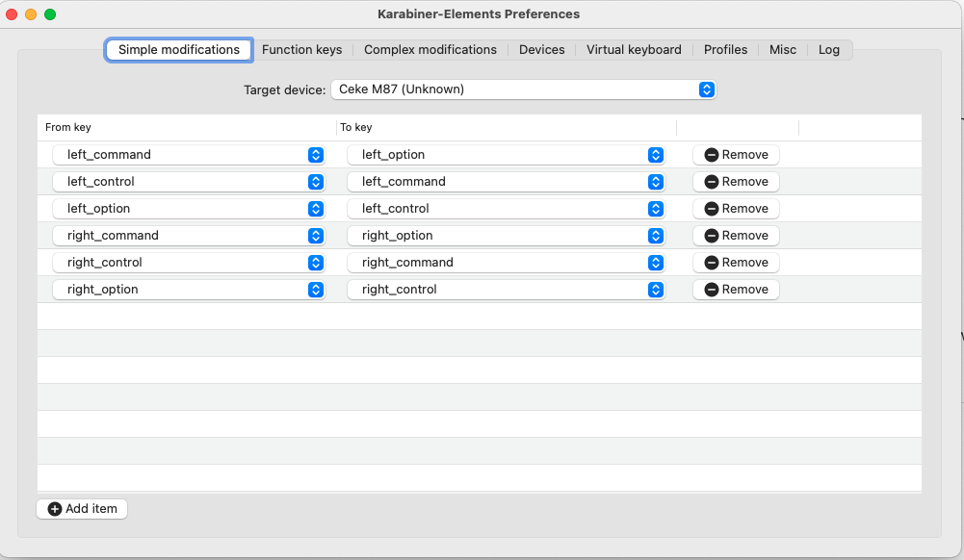Click blue chevron icon of Target device
964x560 pixels.
pyautogui.click(x=707, y=89)
